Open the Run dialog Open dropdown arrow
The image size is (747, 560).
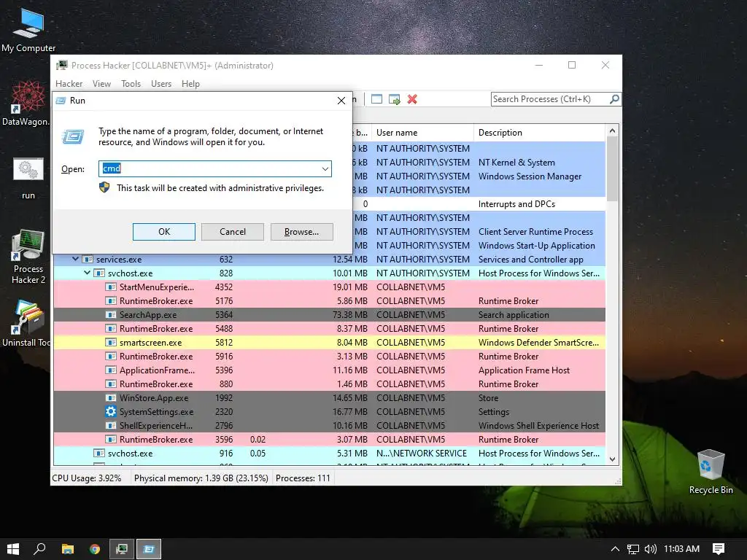(x=325, y=168)
